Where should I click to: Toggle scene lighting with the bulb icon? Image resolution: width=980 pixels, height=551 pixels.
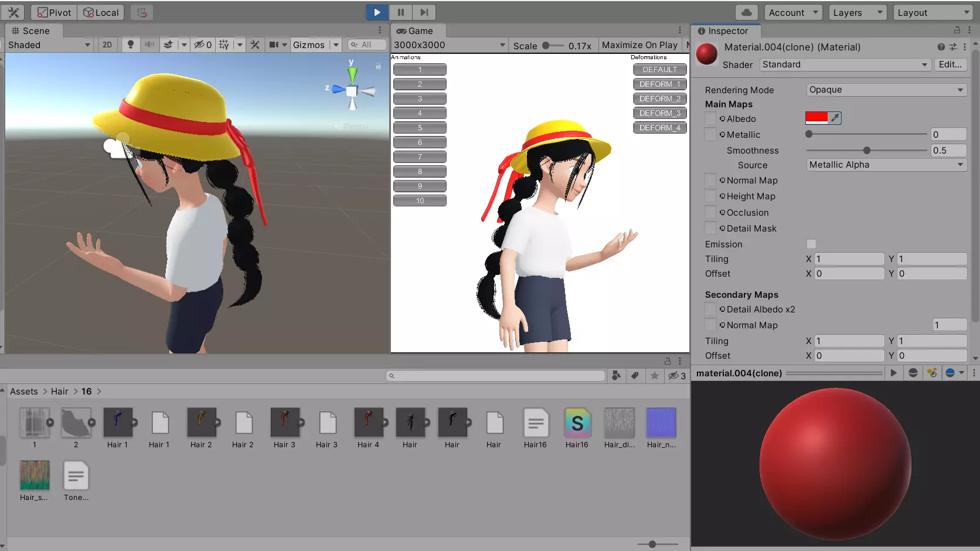pyautogui.click(x=130, y=45)
